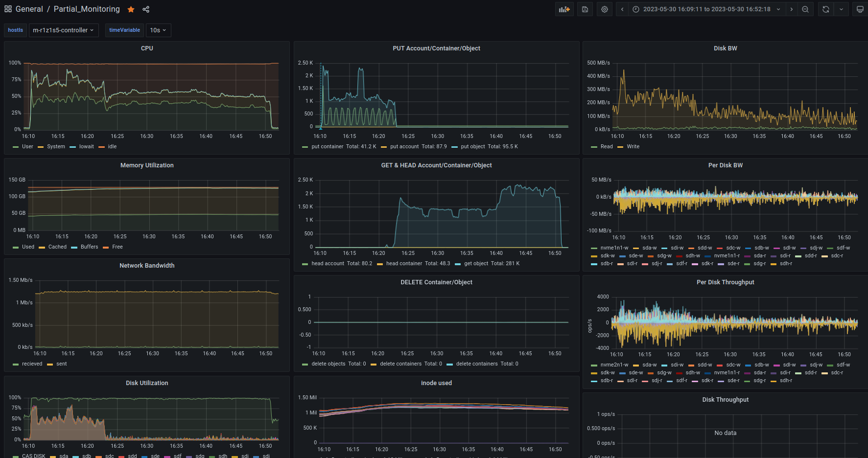Viewport: 868px width, 458px height.
Task: Open the time range picker
Action: tap(706, 9)
